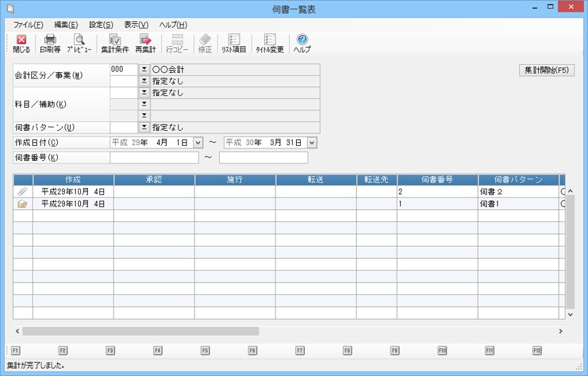Open the ヘルプ question mark icon
Screen dimensions: 588x376
coord(302,43)
